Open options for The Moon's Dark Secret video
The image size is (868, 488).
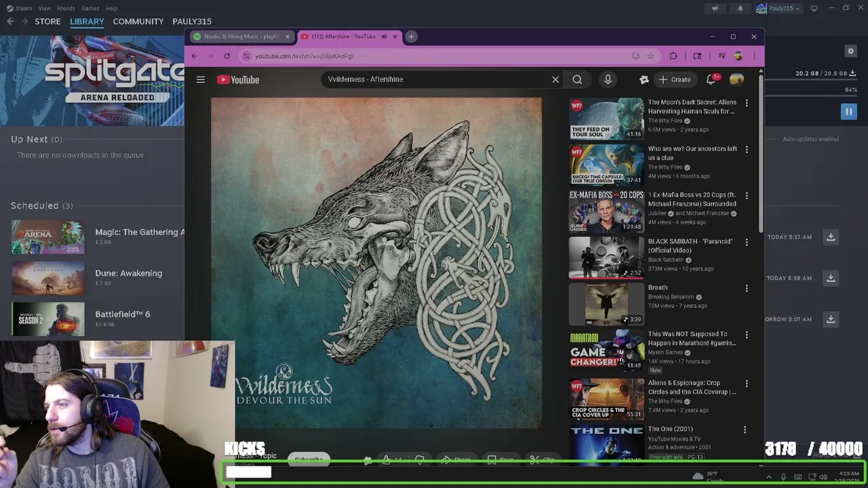pyautogui.click(x=747, y=104)
